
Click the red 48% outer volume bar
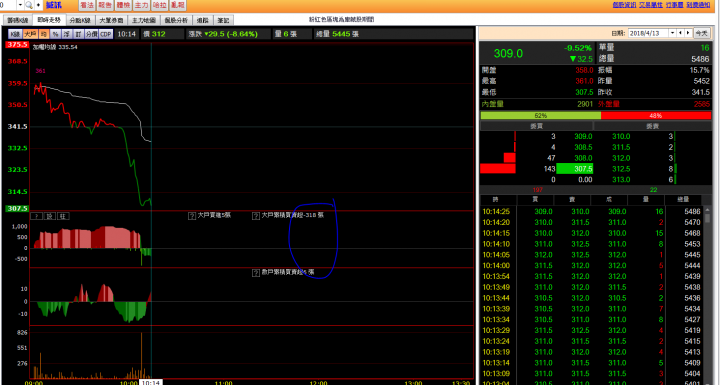(x=656, y=116)
